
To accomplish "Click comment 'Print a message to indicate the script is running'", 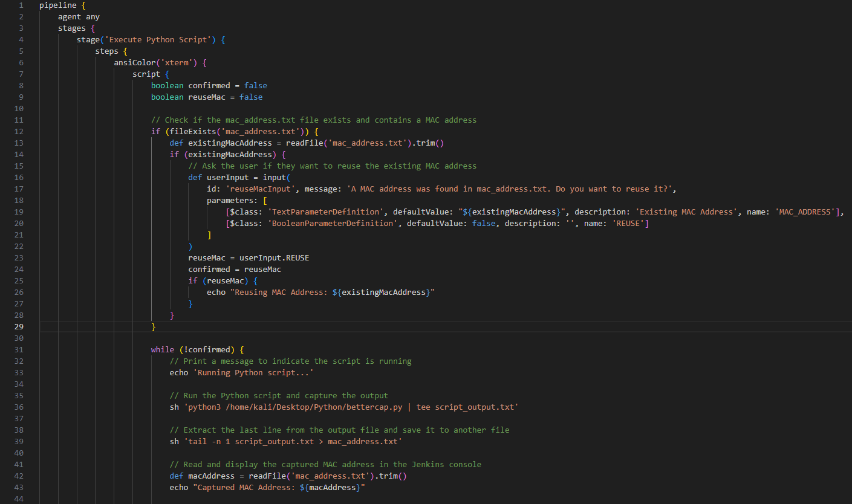I will (x=290, y=361).
